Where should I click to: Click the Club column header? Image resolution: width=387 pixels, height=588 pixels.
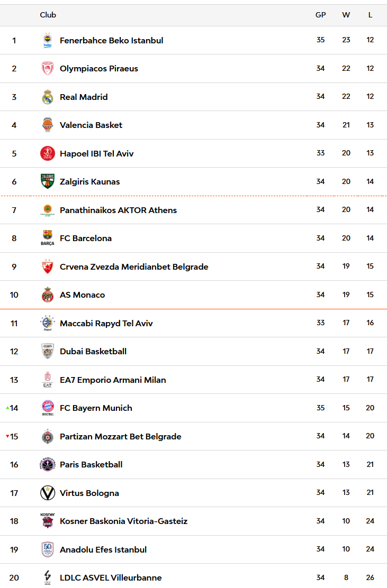coord(48,15)
